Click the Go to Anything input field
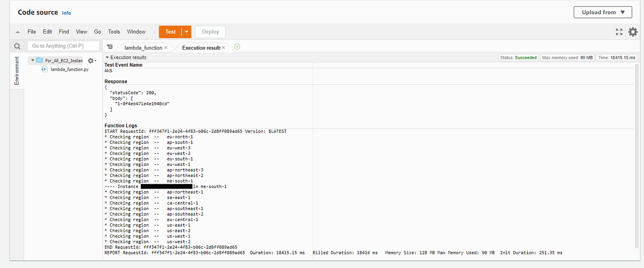 coord(63,46)
